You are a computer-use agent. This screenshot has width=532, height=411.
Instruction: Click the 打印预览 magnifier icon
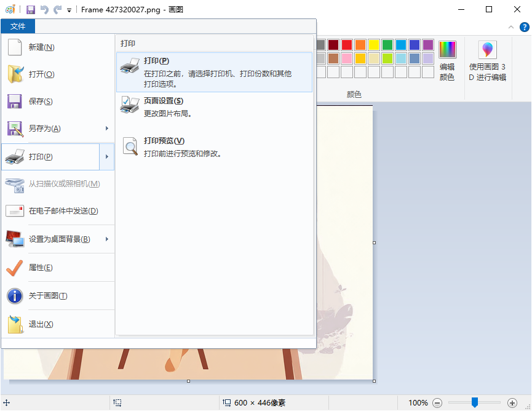(x=130, y=146)
